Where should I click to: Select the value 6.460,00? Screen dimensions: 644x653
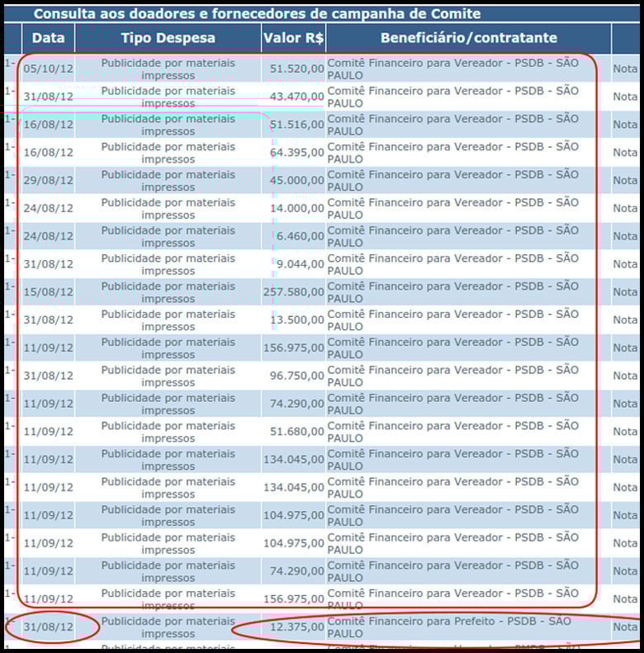tap(300, 236)
